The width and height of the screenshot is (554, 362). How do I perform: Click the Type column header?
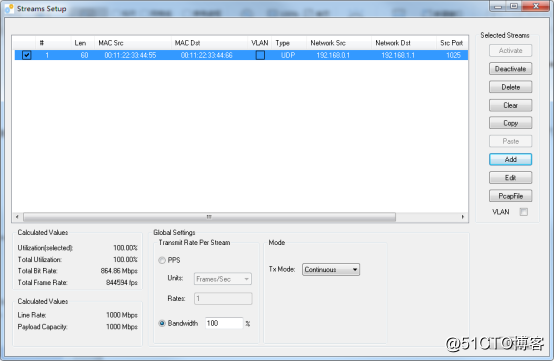pyautogui.click(x=289, y=43)
